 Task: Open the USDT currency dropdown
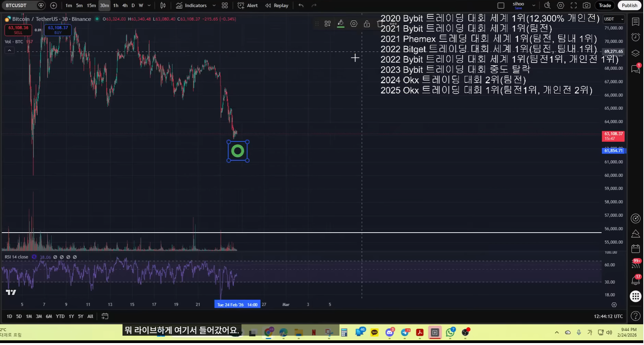coord(614,19)
